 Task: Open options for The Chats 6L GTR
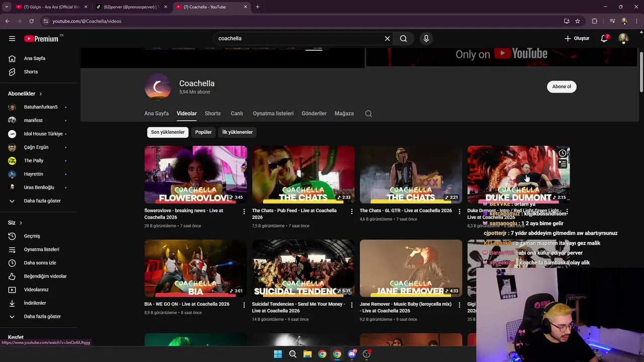(459, 212)
